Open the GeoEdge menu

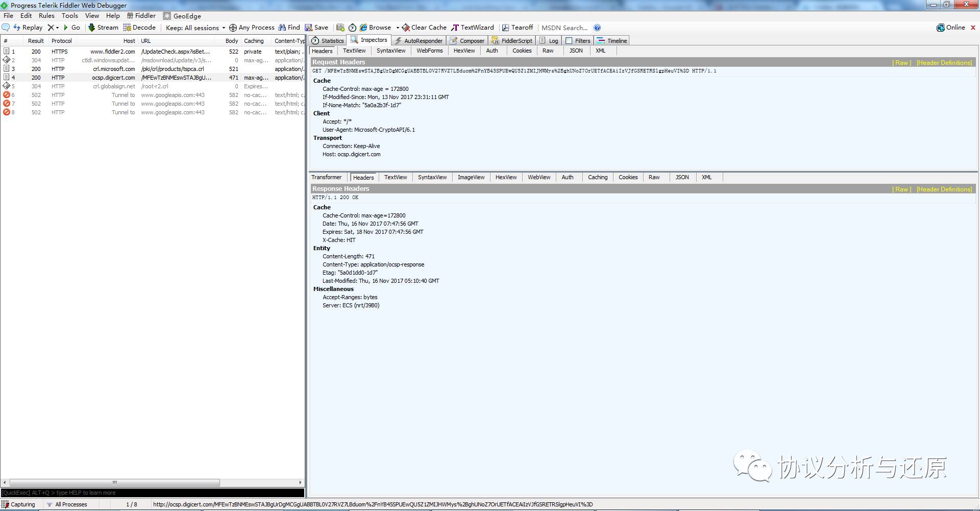[182, 16]
